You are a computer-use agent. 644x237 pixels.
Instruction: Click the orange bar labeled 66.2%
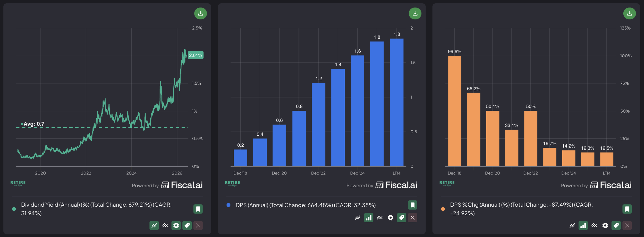click(474, 130)
